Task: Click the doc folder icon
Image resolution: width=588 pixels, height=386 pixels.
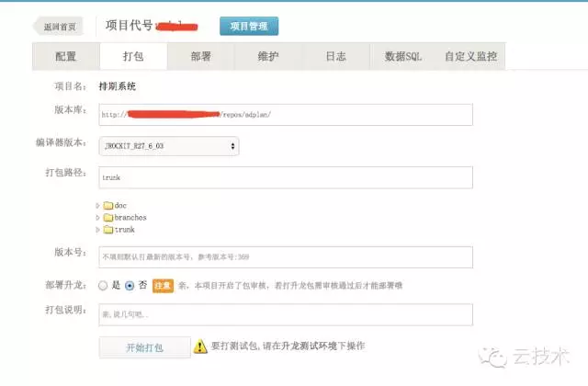Action: point(107,205)
